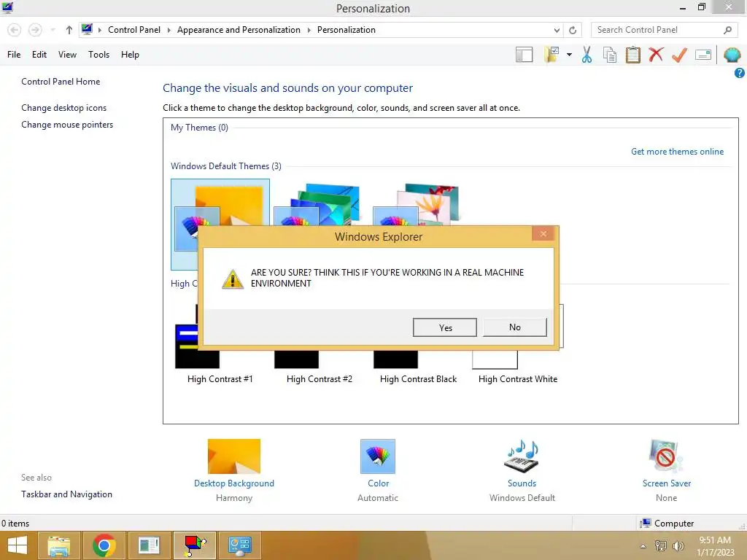The image size is (747, 560).
Task: Open the File menu
Action: coord(14,54)
